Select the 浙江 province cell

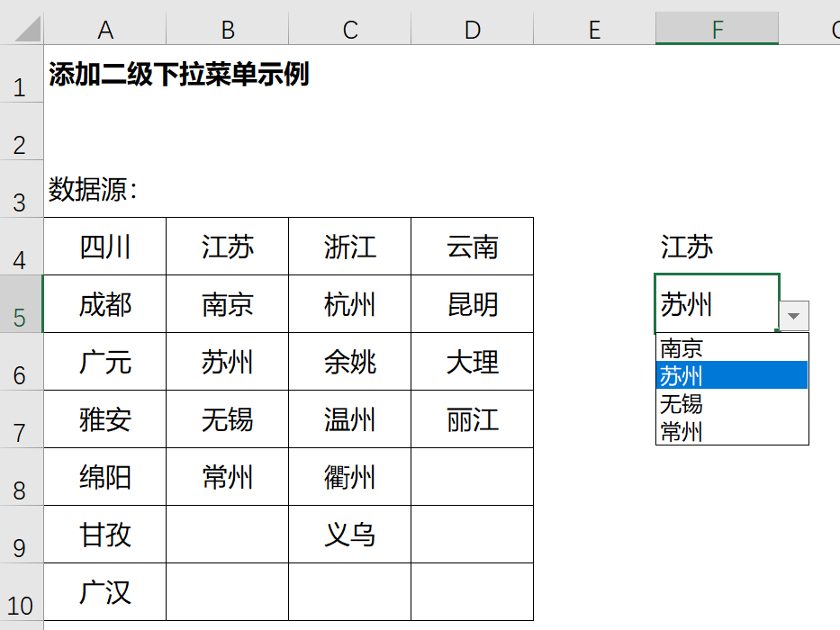coord(349,247)
